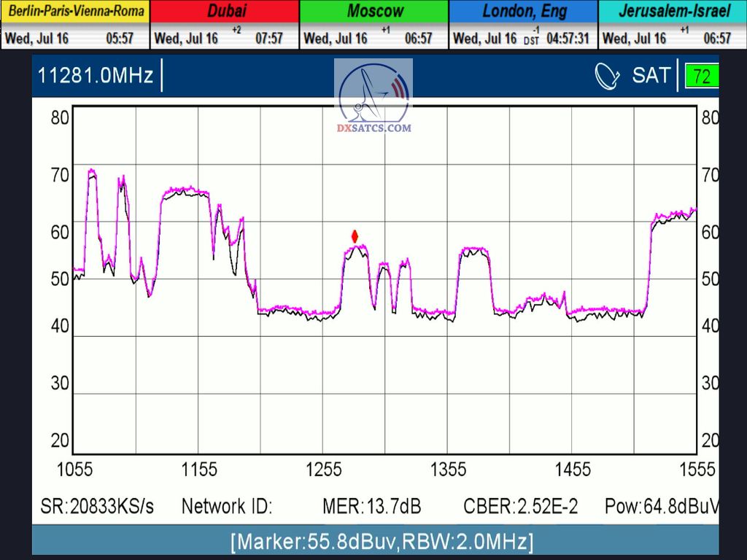Screen dimensions: 747x560
Task: Click the SR:20833KS/s symbol rate readout
Action: pos(97,507)
